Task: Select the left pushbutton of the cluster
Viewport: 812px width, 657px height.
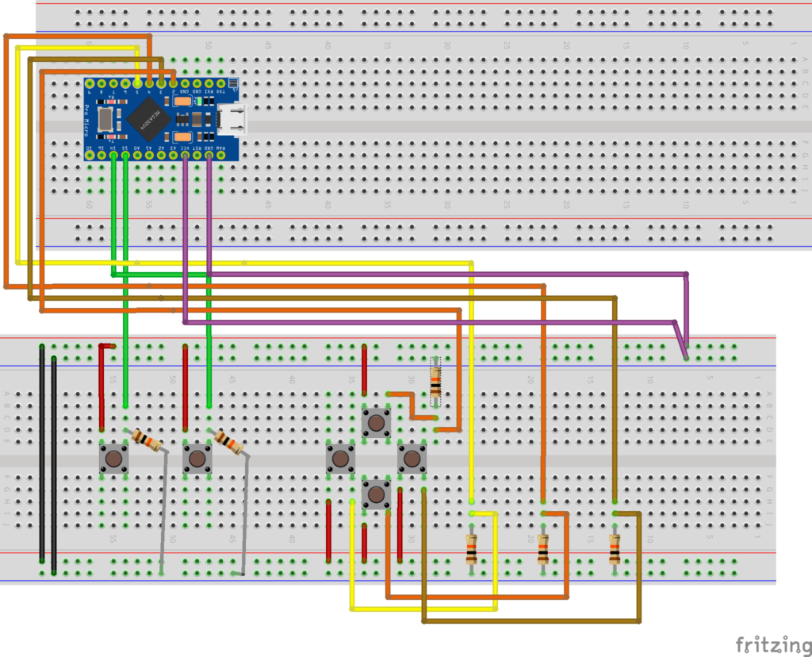Action: pos(340,458)
